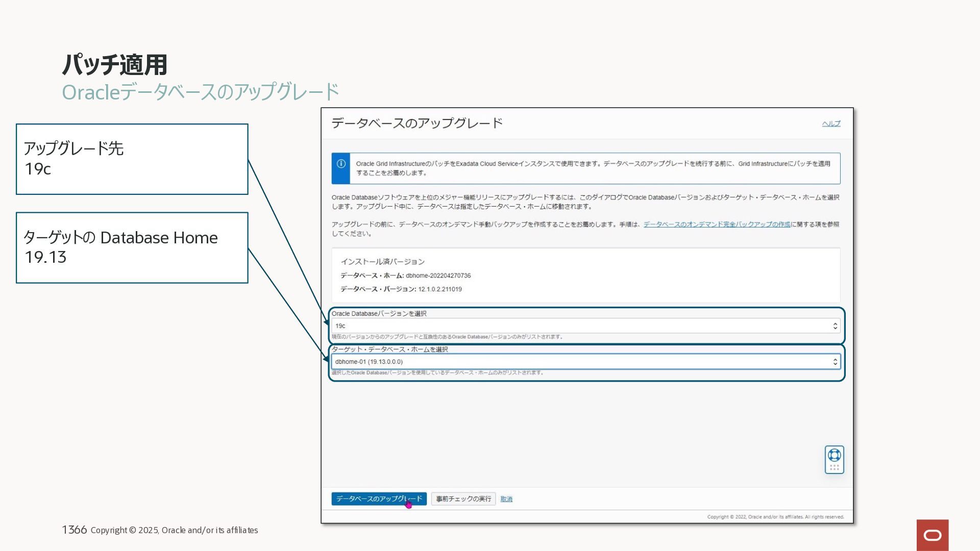Select the ターゲットの Database Home 19.13 callout box

click(x=132, y=247)
